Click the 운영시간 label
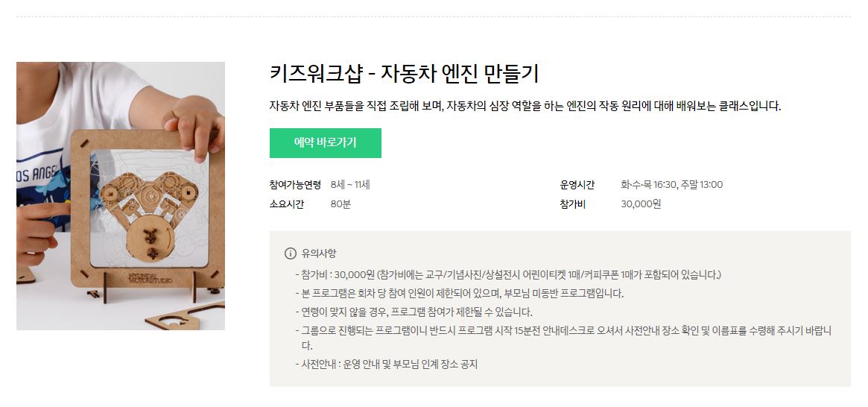868x407 pixels. (x=577, y=185)
